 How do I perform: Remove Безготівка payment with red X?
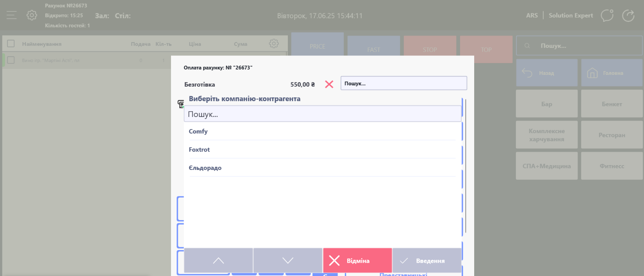[x=329, y=84]
